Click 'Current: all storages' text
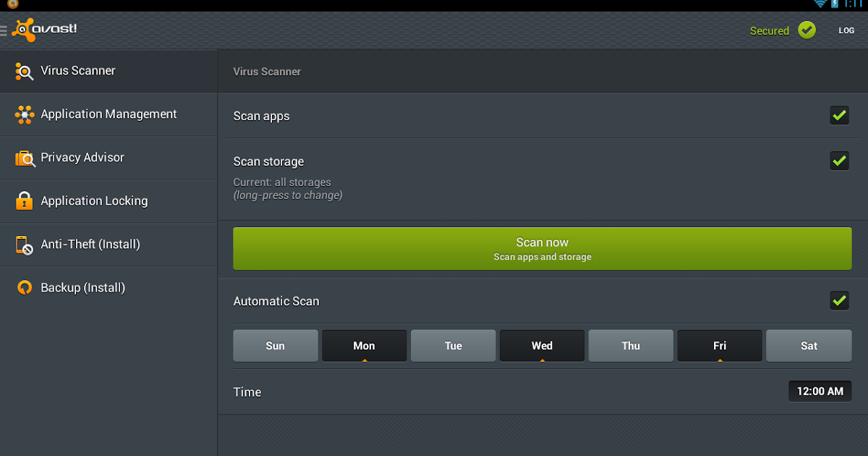The width and height of the screenshot is (868, 456). [x=282, y=182]
